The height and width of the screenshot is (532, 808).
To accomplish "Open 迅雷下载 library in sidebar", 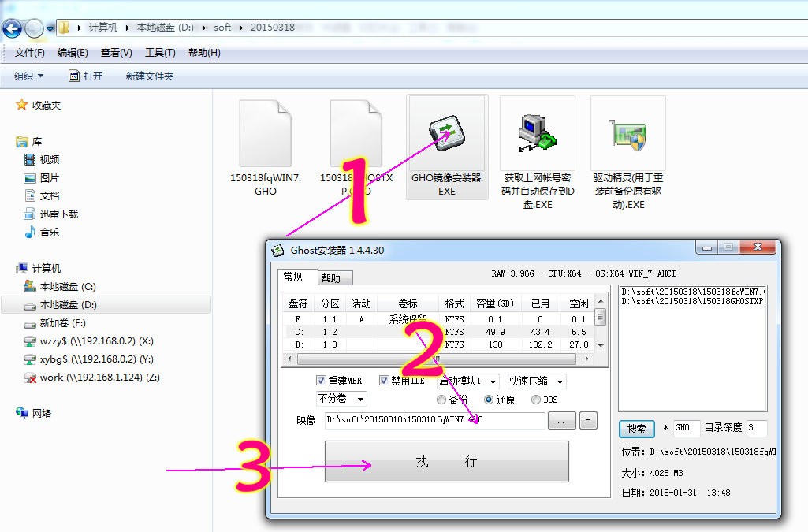I will click(x=51, y=214).
